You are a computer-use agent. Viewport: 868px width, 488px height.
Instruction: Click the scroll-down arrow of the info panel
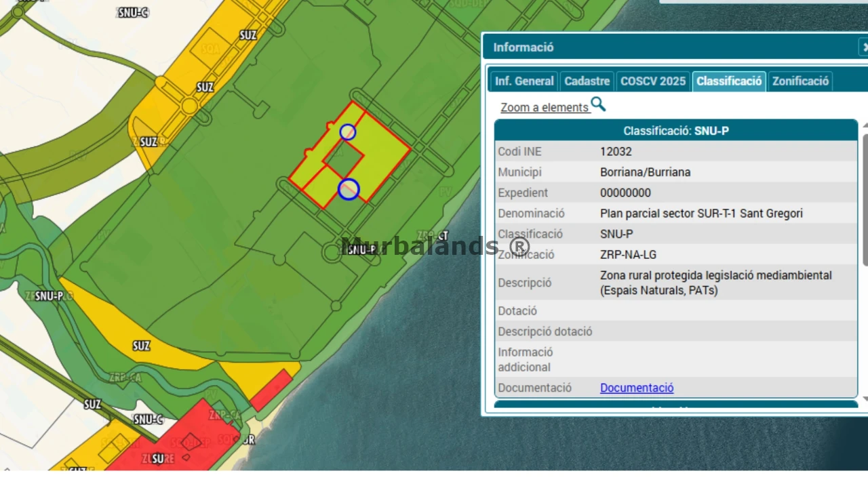point(865,399)
